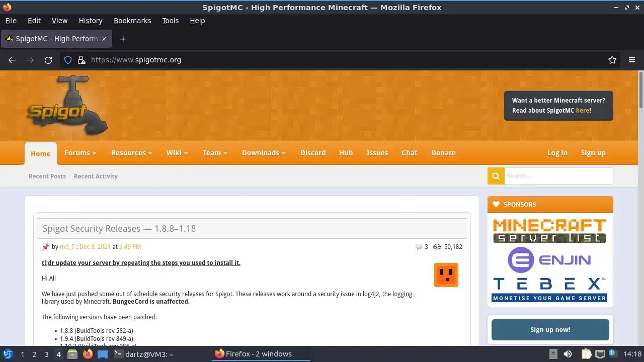Select the Home navigation tab
The height and width of the screenshot is (362, 644).
tap(41, 153)
